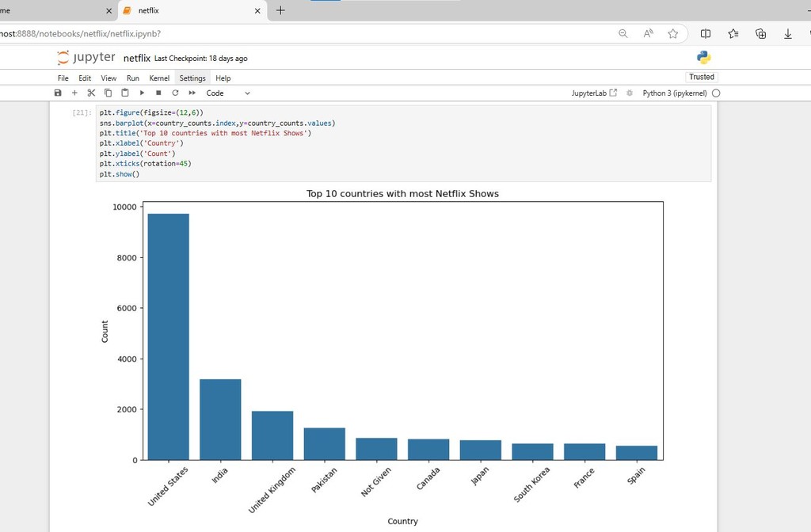Add page to favorites with star icon

[673, 33]
